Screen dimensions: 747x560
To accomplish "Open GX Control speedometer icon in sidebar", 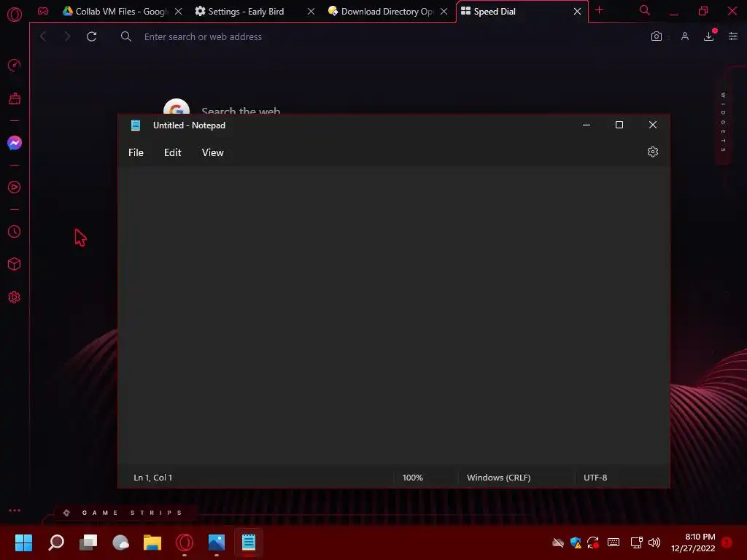I will (15, 65).
